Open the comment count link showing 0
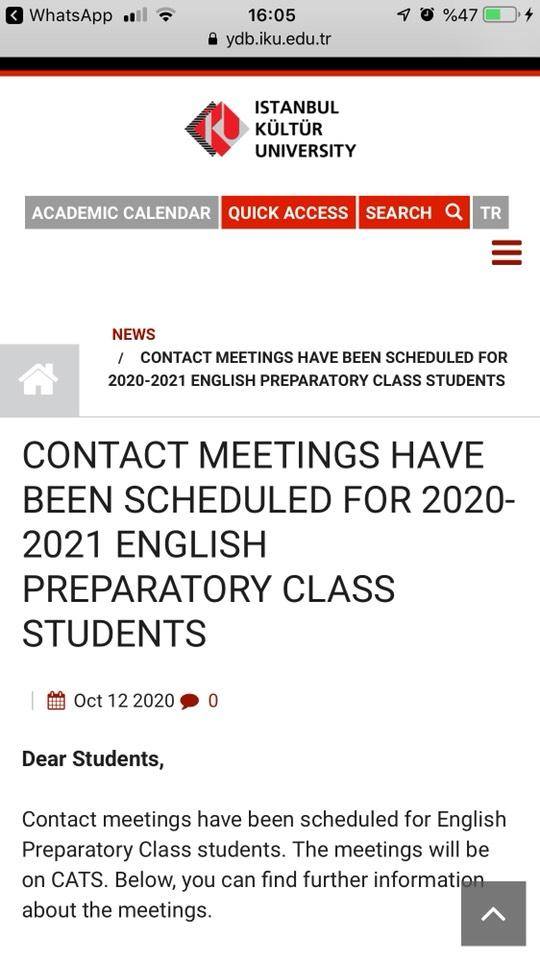Image resolution: width=540 pixels, height=960 pixels. [212, 701]
